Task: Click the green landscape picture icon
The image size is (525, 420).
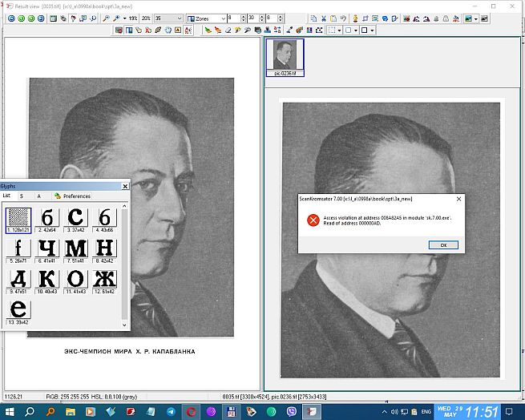Action: 468,18
